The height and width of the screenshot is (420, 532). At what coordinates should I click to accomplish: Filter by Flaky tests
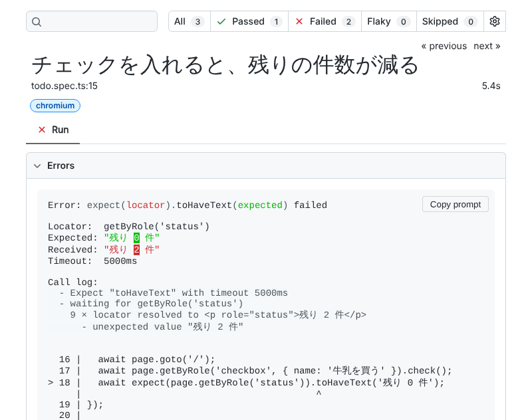pos(389,21)
